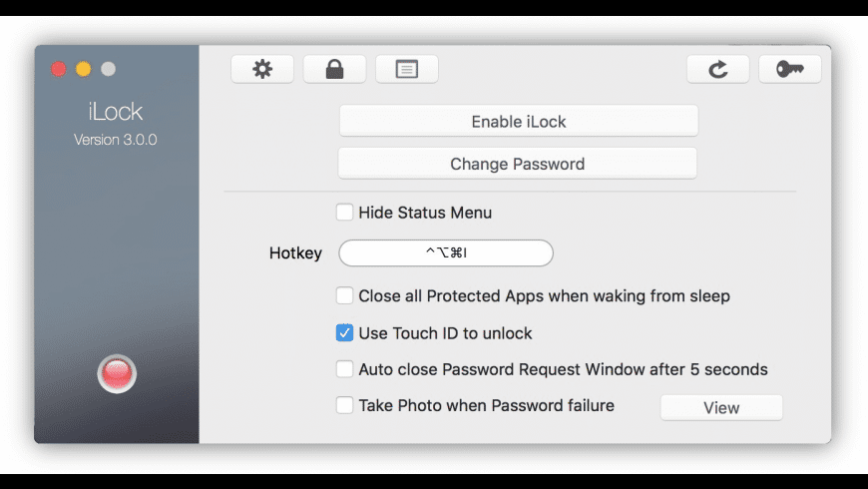Screen dimensions: 868x489
Task: Open the gear settings tab
Action: [x=262, y=69]
